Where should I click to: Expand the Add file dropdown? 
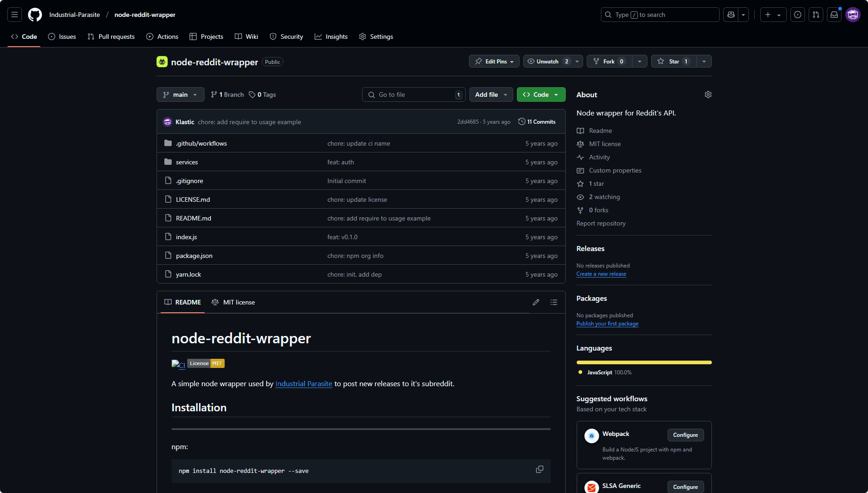point(491,94)
